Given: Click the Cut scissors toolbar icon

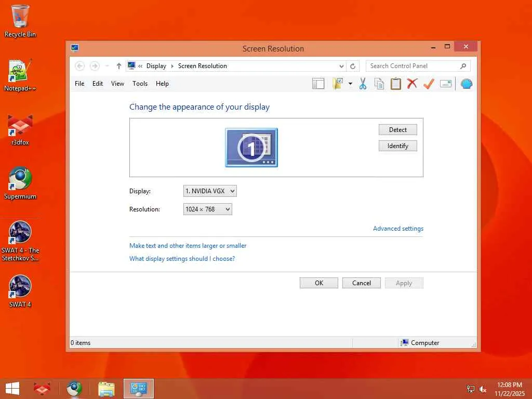Looking at the screenshot, I should click(363, 84).
